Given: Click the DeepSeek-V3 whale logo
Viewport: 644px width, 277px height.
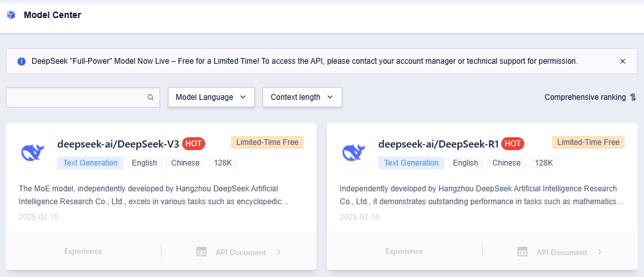Looking at the screenshot, I should coord(33,153).
